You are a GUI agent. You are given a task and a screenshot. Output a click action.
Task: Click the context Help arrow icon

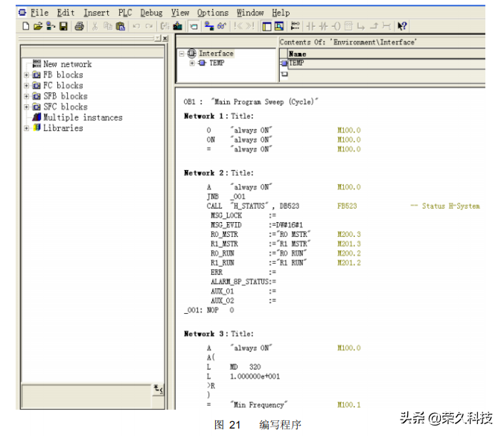403,26
